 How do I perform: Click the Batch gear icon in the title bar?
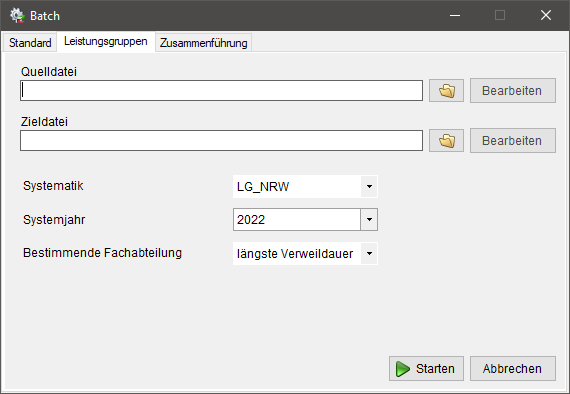pyautogui.click(x=17, y=16)
